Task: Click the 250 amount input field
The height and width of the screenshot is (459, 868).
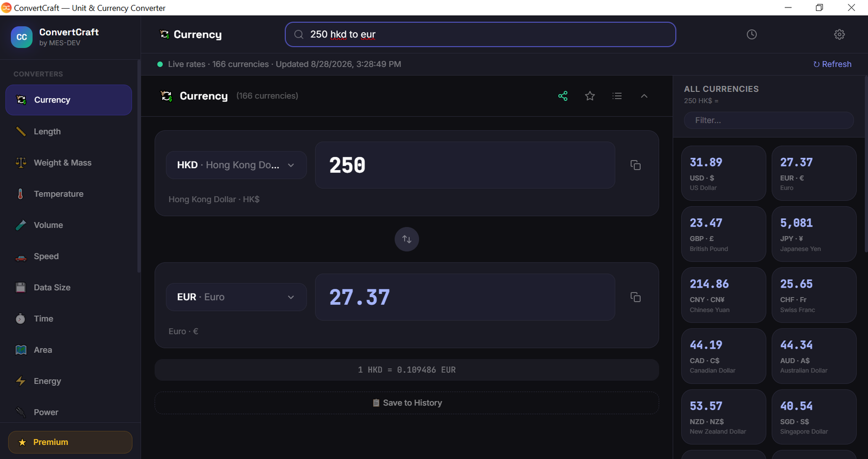Action: click(465, 165)
